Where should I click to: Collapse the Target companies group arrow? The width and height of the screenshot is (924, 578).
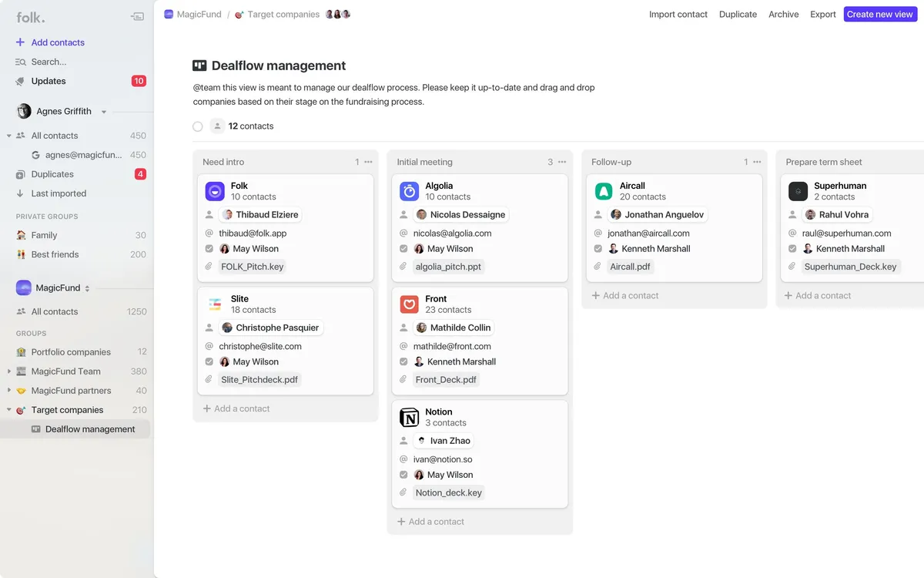(x=9, y=410)
